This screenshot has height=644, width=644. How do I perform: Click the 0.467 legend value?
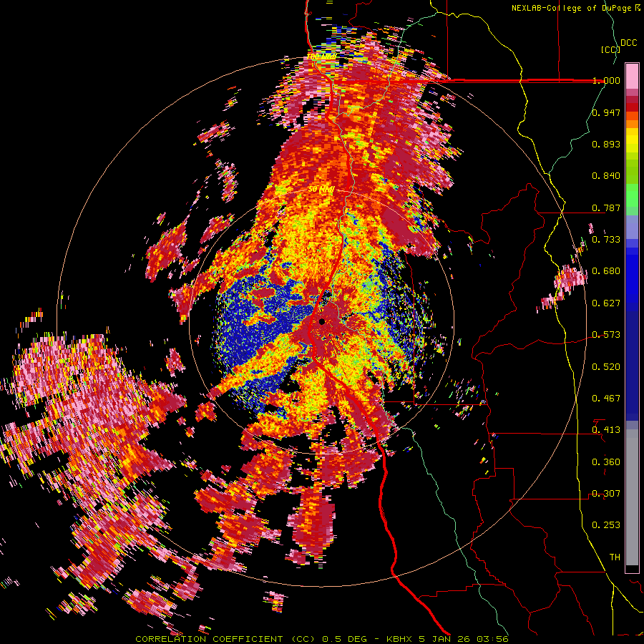pyautogui.click(x=606, y=399)
